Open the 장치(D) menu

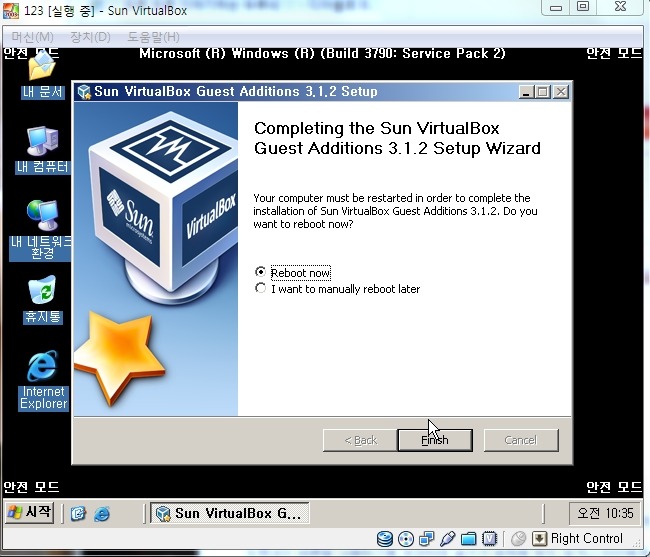coord(90,37)
